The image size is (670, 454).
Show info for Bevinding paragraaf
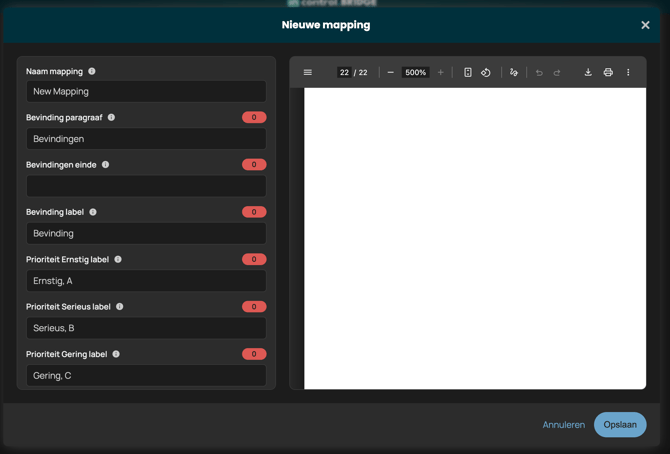111,118
